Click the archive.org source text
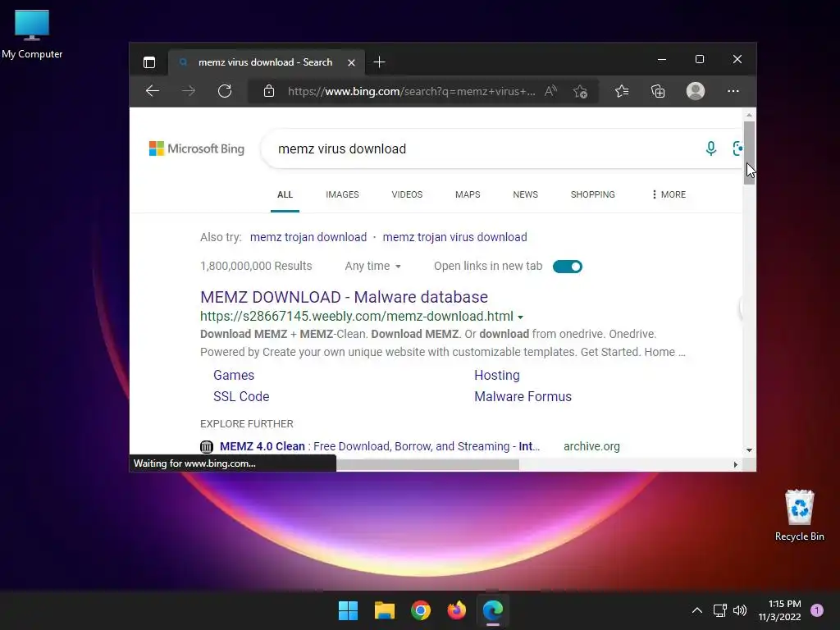The image size is (840, 630). 591,446
